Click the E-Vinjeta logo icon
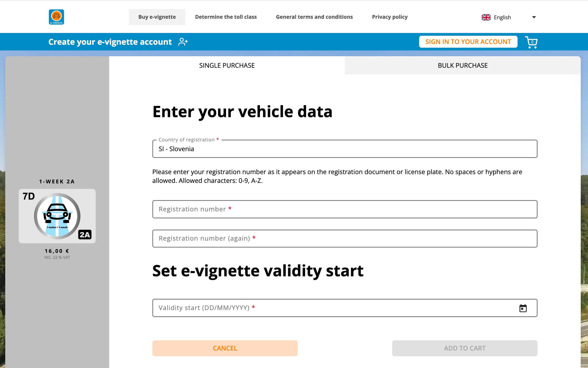Viewport: 588px width, 368px height. tap(56, 17)
